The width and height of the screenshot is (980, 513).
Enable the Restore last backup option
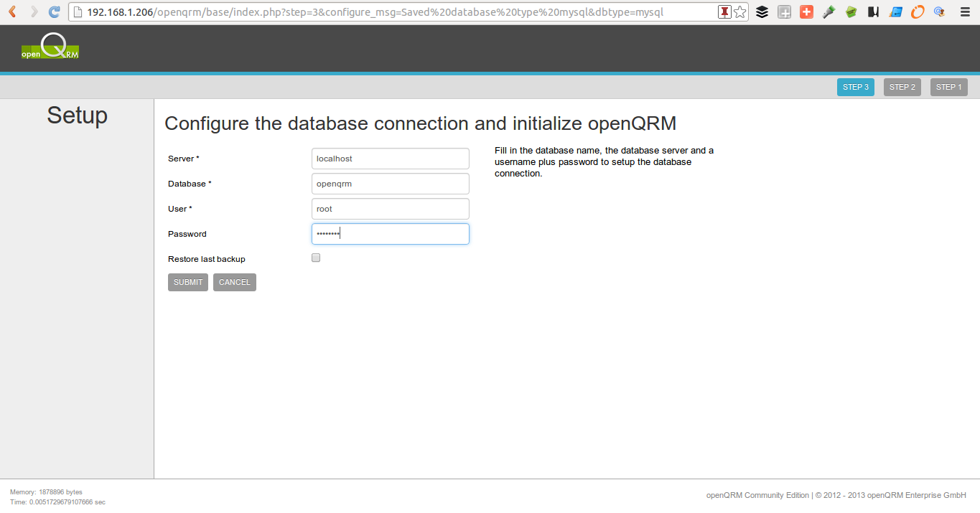pyautogui.click(x=315, y=257)
